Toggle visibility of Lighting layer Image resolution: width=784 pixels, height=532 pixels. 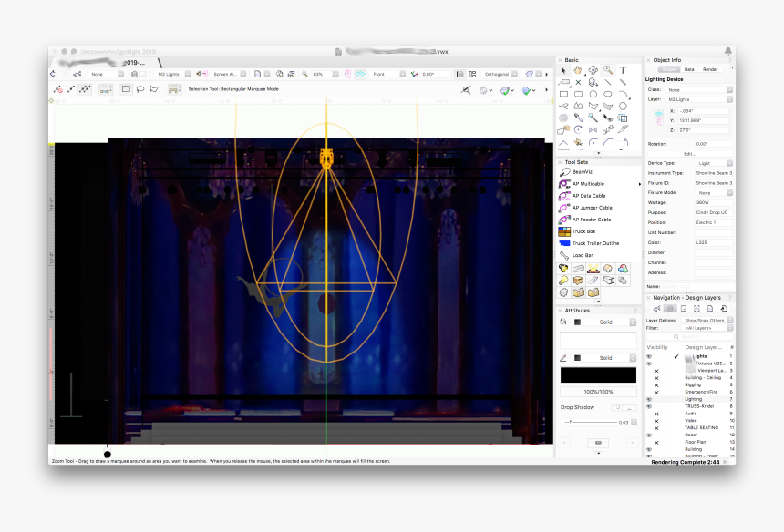(649, 399)
